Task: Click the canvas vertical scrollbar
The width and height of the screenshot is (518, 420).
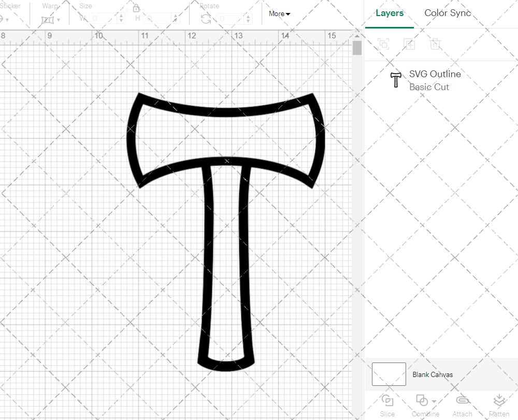Action: [357, 48]
